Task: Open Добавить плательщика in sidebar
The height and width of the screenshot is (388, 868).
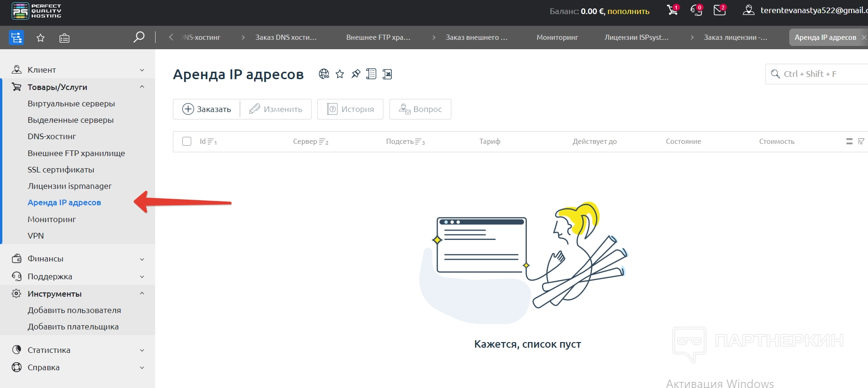Action: [x=73, y=327]
